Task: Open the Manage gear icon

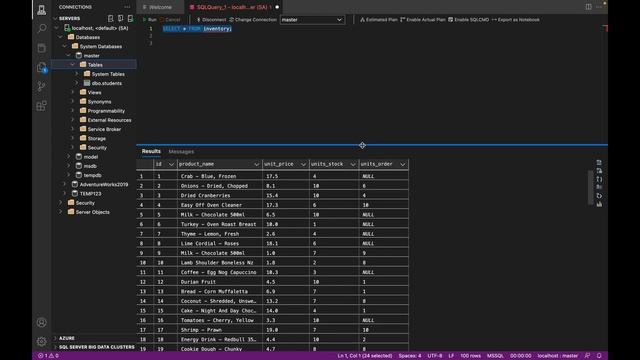Action: [x=42, y=341]
